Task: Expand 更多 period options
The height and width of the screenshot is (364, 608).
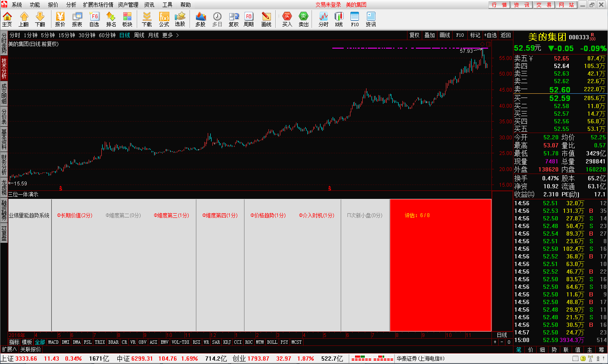Action: (x=170, y=35)
